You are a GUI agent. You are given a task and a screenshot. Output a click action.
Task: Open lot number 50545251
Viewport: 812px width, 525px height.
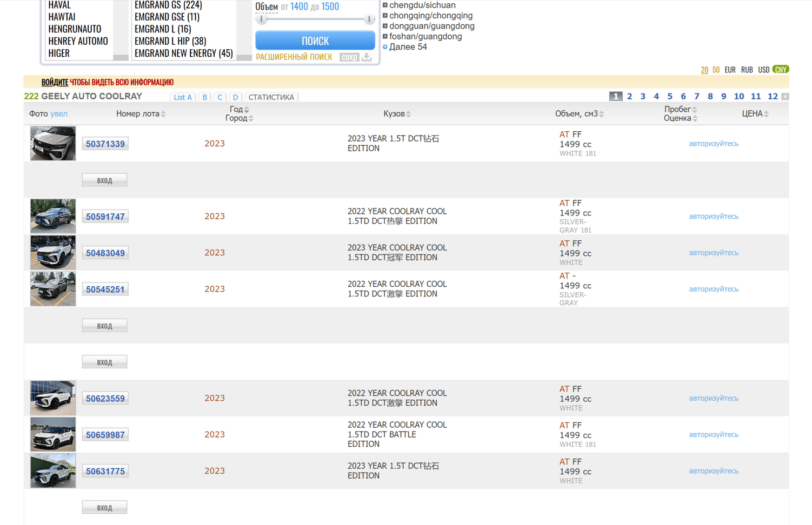tap(105, 290)
